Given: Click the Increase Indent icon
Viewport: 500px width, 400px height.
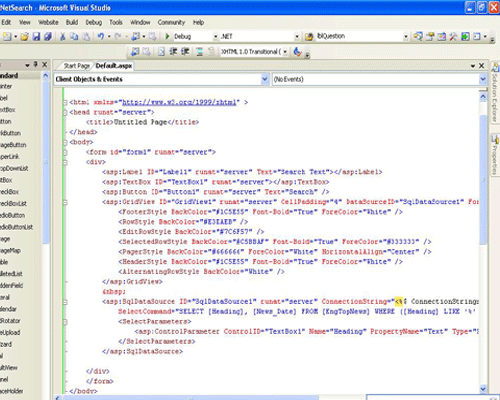Looking at the screenshot, I should [185, 52].
